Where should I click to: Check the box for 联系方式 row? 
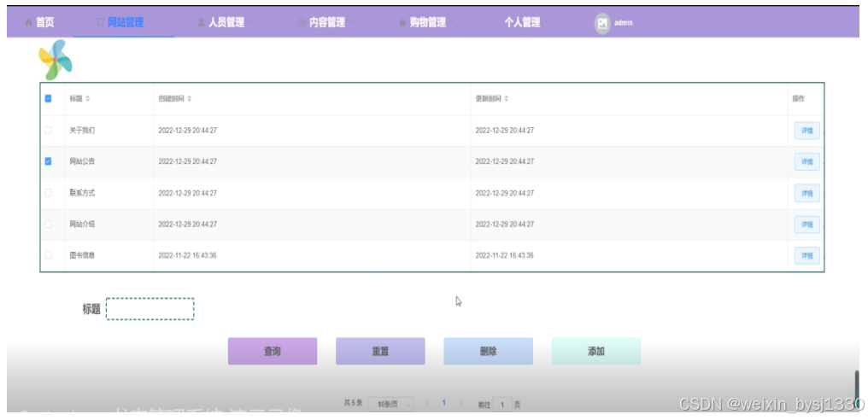(48, 193)
